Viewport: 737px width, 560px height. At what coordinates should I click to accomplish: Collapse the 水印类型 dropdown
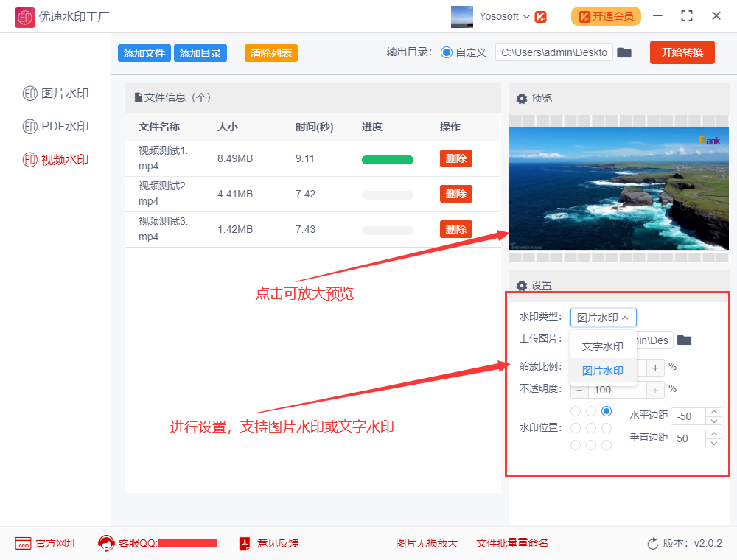[603, 318]
